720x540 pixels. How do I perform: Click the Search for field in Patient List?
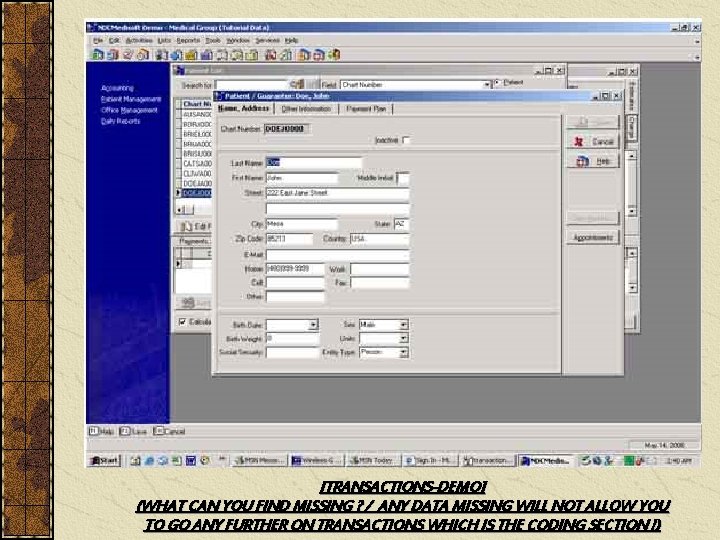pos(252,85)
